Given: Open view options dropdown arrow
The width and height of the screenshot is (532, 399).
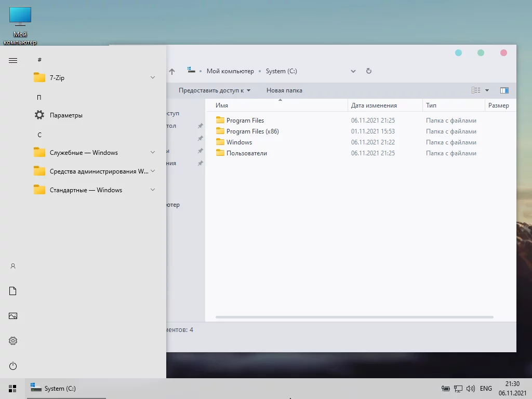Looking at the screenshot, I should (x=487, y=90).
